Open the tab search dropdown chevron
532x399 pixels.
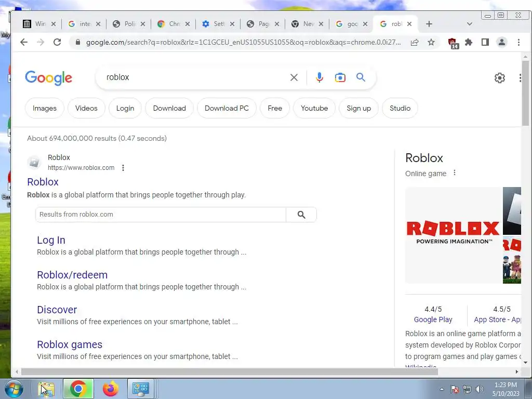point(470,24)
